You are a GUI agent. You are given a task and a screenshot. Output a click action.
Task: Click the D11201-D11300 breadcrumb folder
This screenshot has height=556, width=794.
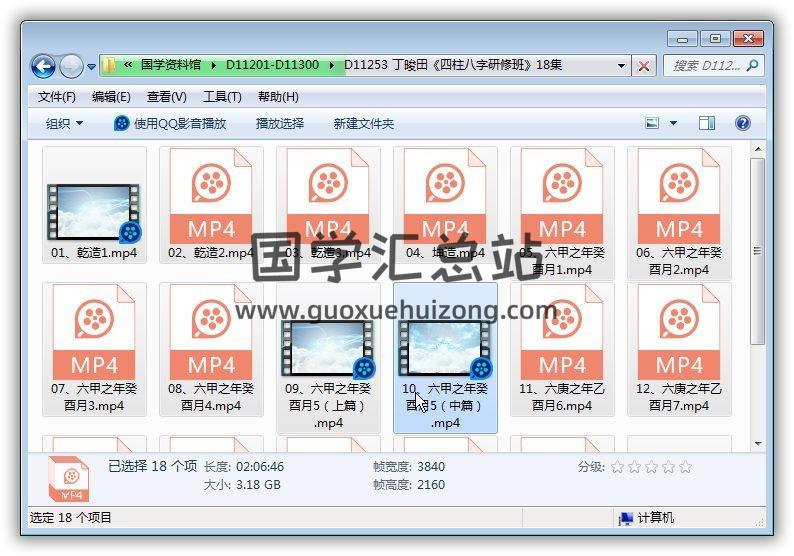[272, 65]
